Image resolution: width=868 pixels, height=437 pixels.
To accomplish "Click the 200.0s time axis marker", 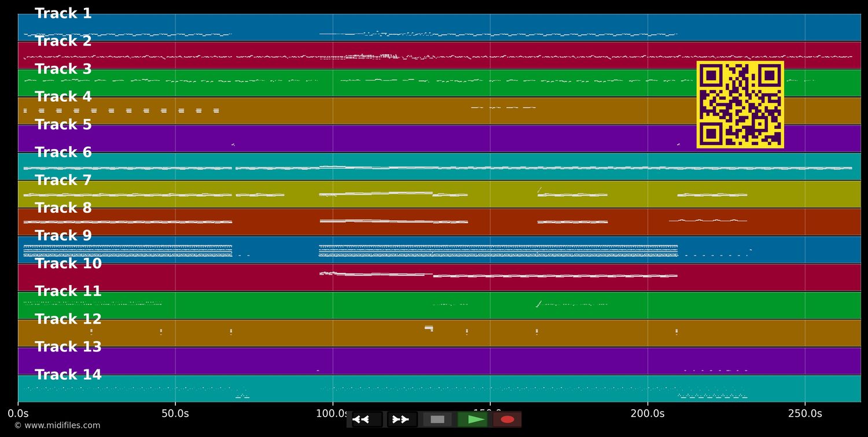I will coord(648,413).
